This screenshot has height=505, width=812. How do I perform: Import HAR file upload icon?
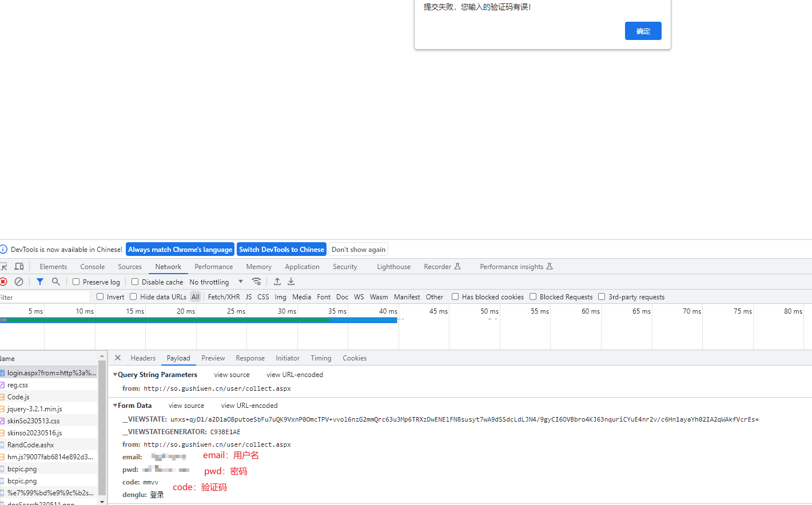(277, 282)
